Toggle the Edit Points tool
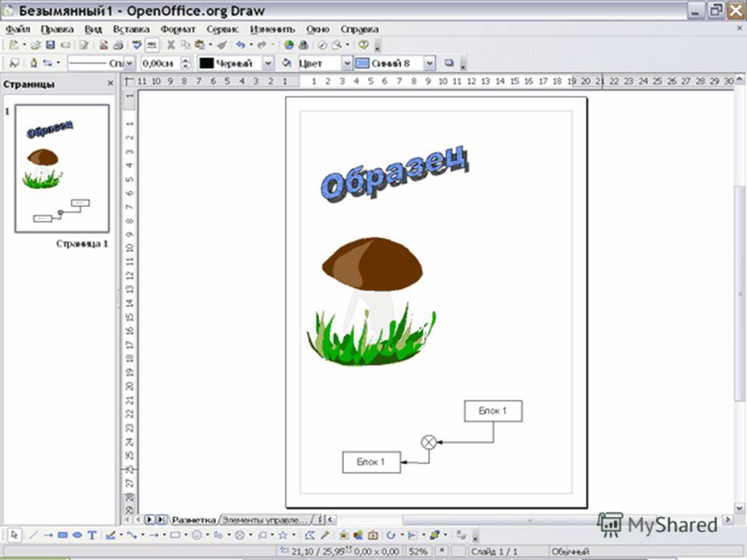 coord(310,535)
